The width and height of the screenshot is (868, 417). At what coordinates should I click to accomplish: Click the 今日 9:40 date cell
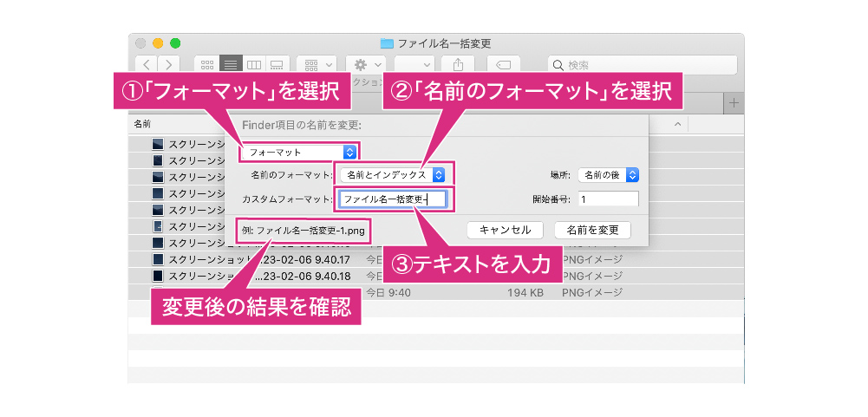(388, 292)
